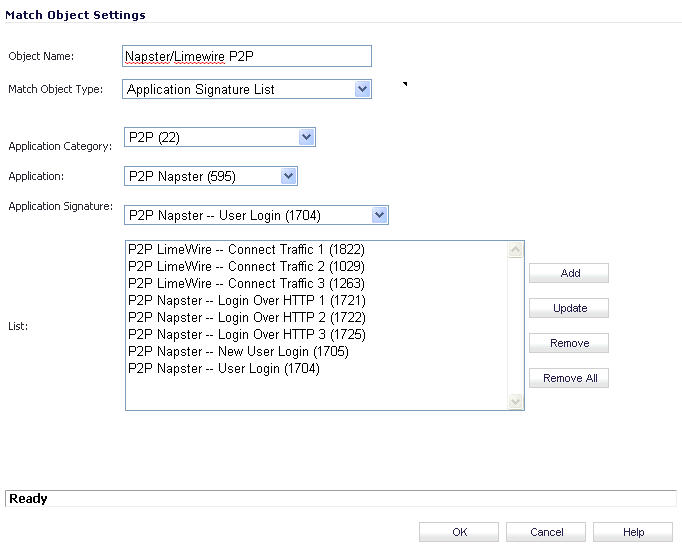Click the Add button

click(x=569, y=273)
